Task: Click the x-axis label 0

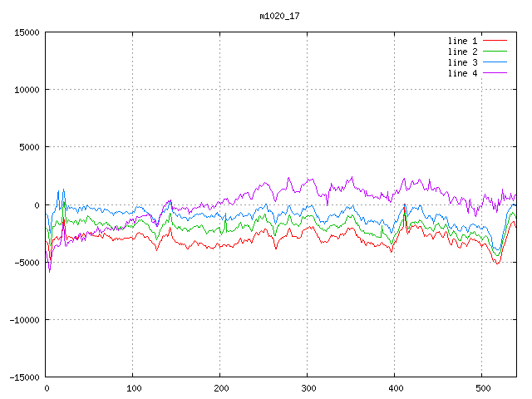Action: pos(47,388)
